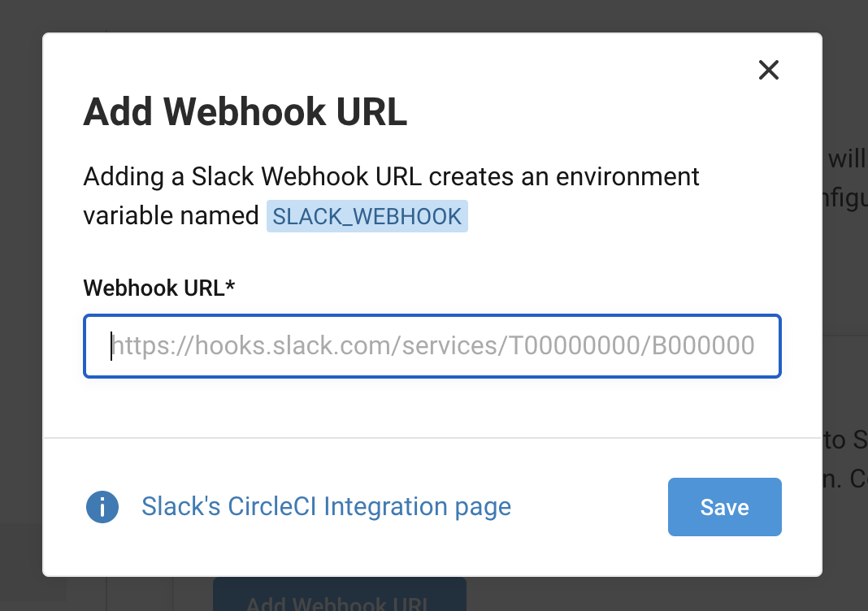The height and width of the screenshot is (611, 868).
Task: Click the required asterisk next to Webhook URL
Action: pyautogui.click(x=230, y=286)
